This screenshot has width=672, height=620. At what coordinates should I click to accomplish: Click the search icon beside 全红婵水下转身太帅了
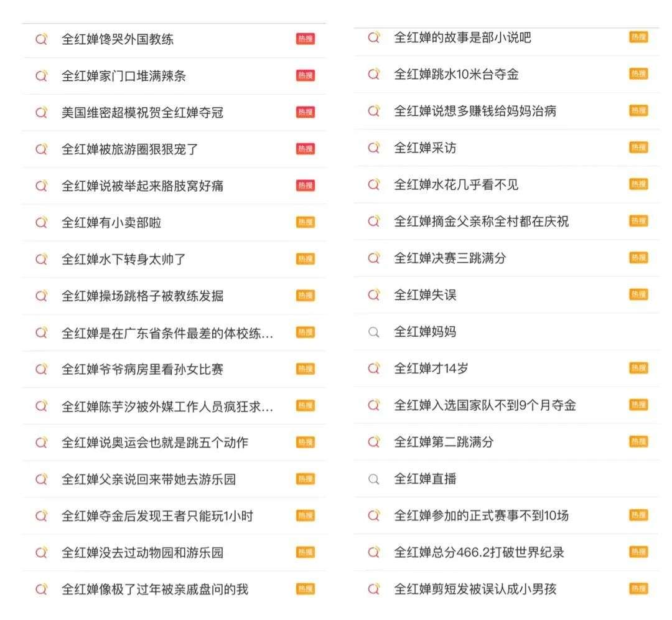(42, 259)
